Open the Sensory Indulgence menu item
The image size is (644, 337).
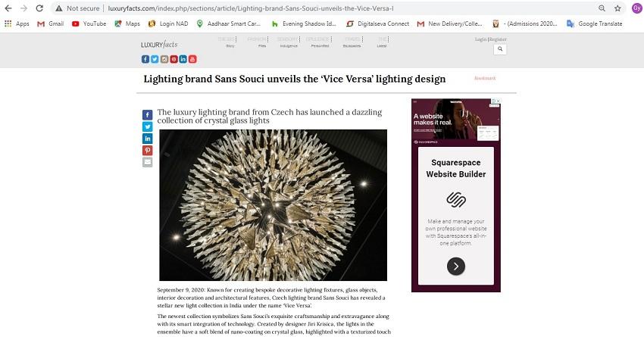(x=288, y=42)
